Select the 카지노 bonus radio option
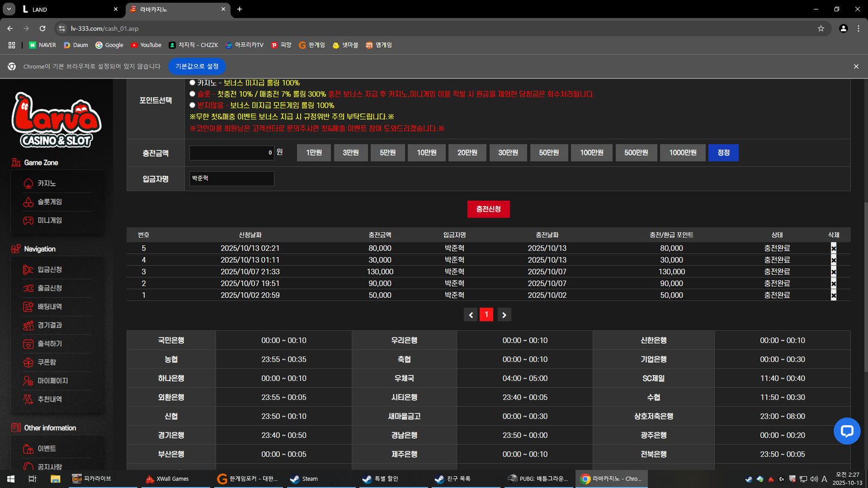 point(192,83)
